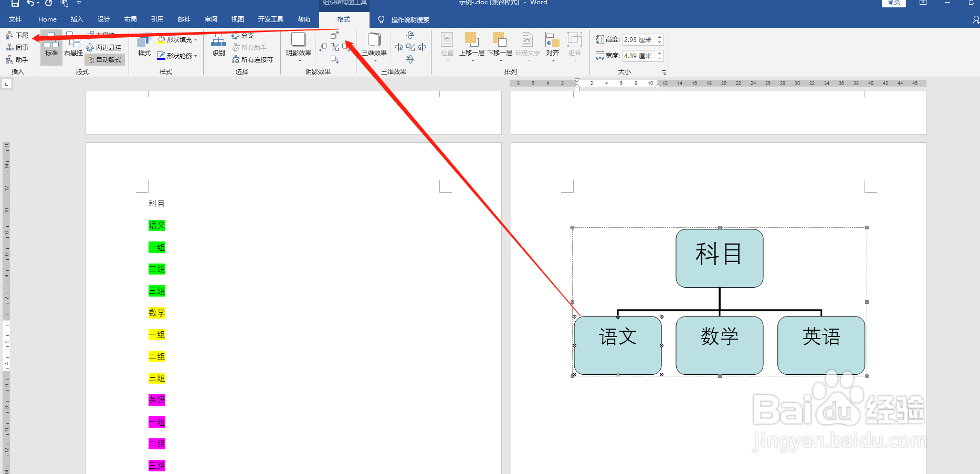Tilt 3D effect down

point(410,59)
